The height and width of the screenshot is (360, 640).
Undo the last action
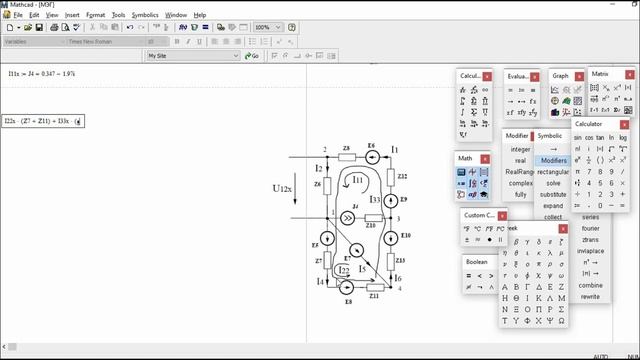pos(130,27)
